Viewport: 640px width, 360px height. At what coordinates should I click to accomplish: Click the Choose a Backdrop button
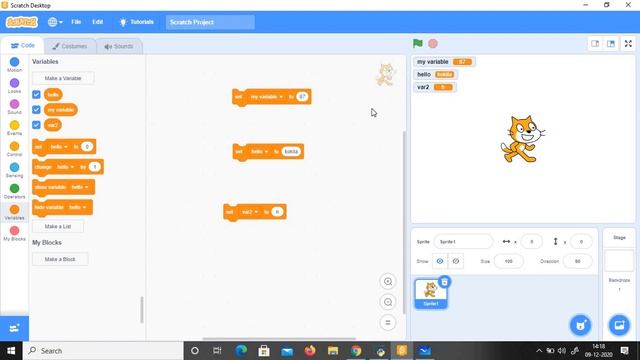(619, 325)
